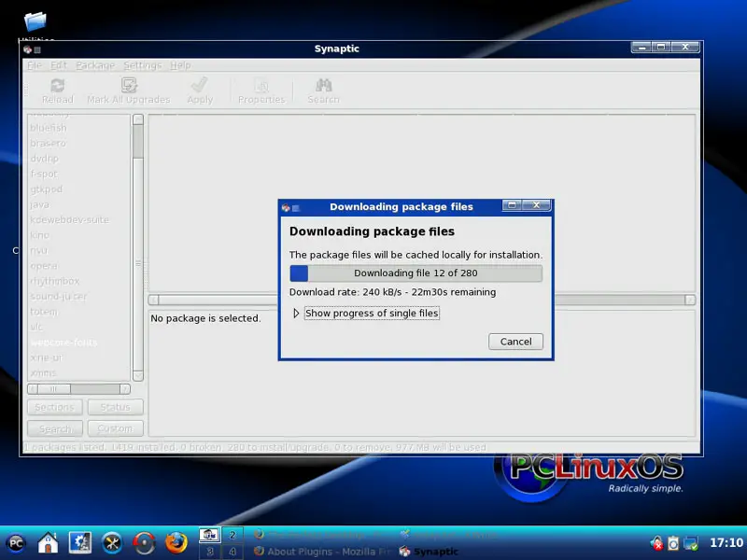Open the Settings menu
This screenshot has height=560, width=747.
click(143, 65)
